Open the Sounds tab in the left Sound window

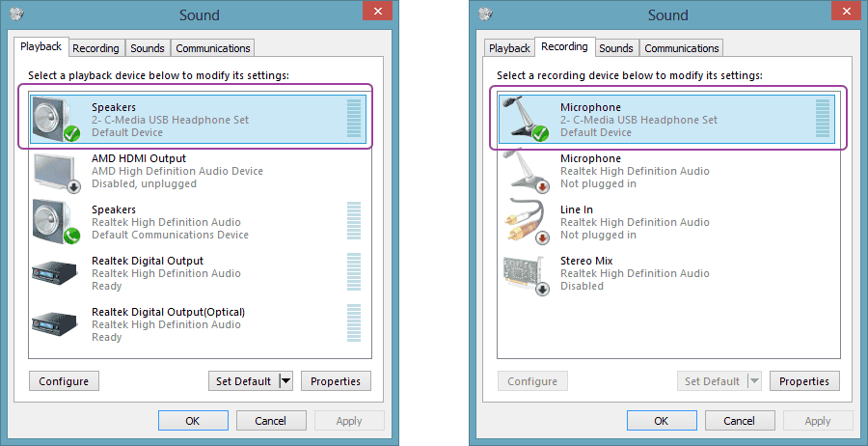tap(148, 48)
